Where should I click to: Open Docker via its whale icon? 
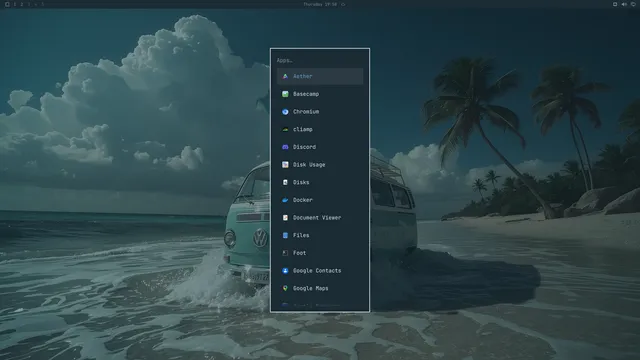285,200
